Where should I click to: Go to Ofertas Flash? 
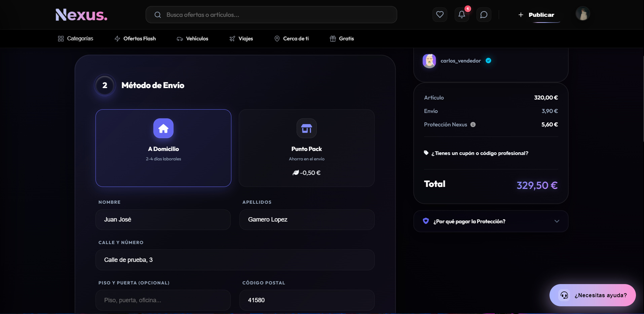pyautogui.click(x=135, y=39)
